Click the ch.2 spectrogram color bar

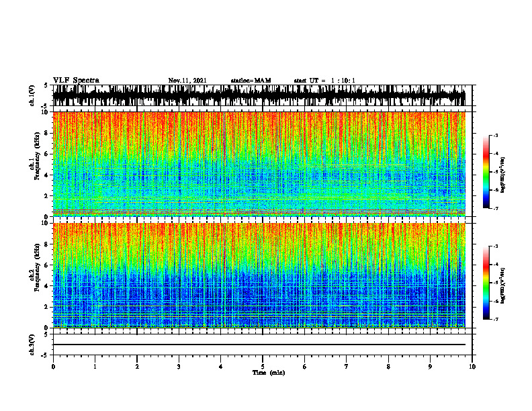coord(486,283)
